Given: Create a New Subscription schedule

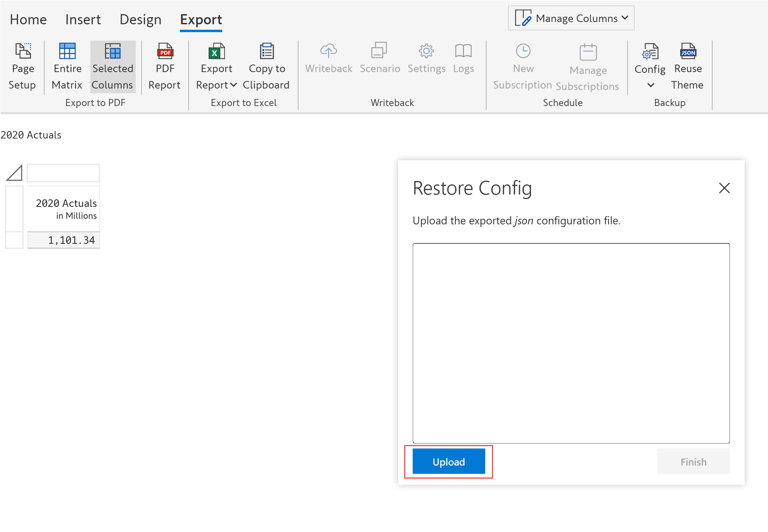Looking at the screenshot, I should 523,66.
